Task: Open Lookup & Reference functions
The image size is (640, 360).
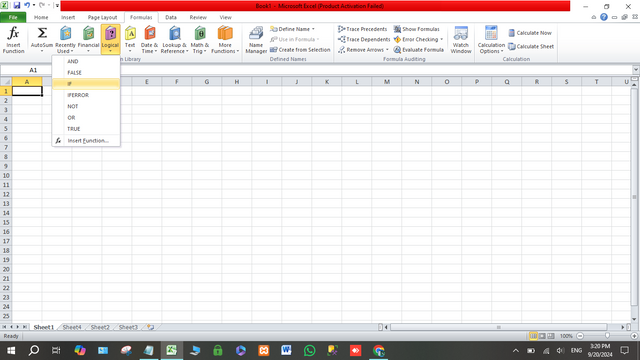Action: (x=174, y=40)
